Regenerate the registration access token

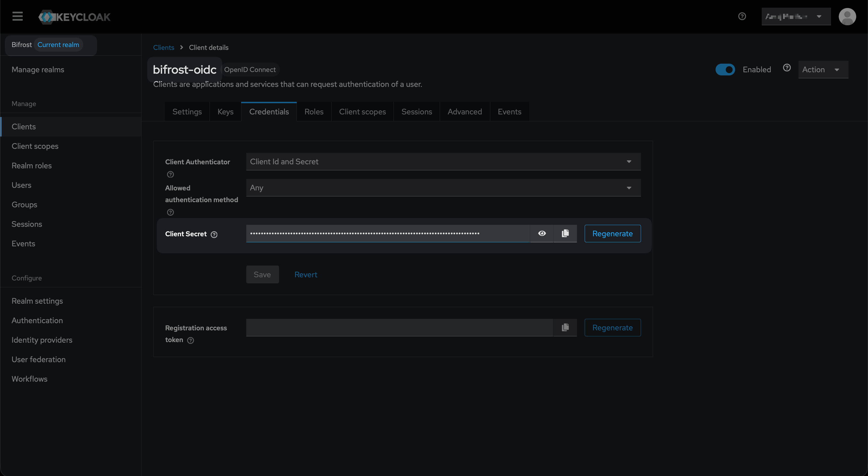point(612,327)
